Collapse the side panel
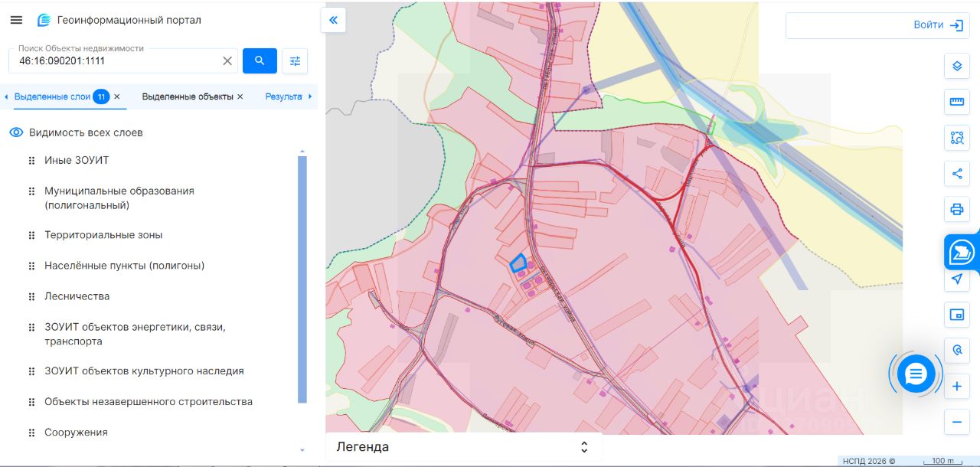This screenshot has width=980, height=467. pyautogui.click(x=333, y=21)
